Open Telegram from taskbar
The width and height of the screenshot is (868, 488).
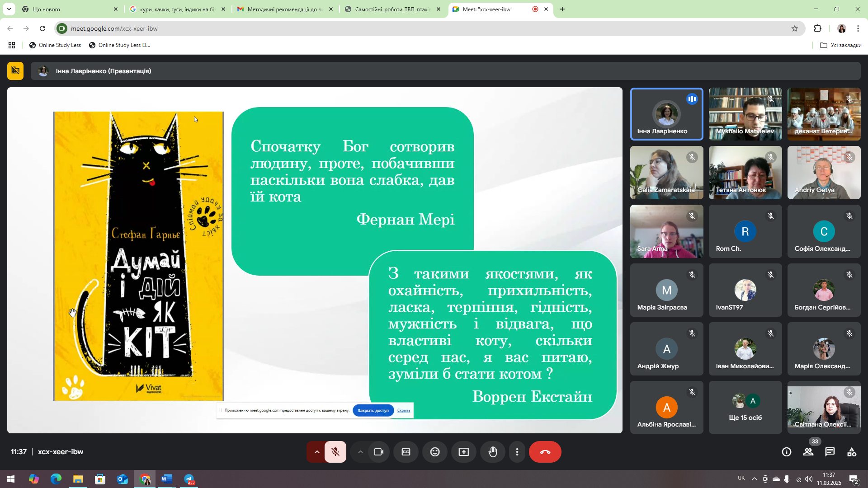click(x=189, y=479)
